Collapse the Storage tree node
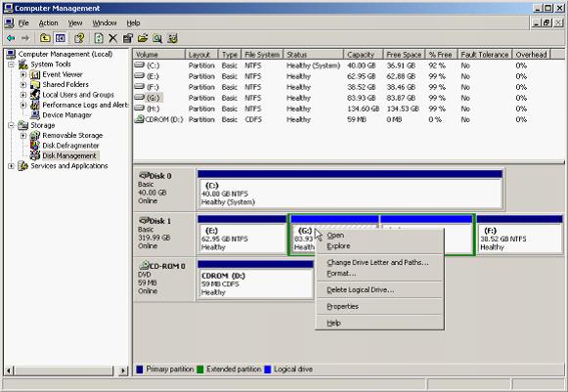 (11, 125)
